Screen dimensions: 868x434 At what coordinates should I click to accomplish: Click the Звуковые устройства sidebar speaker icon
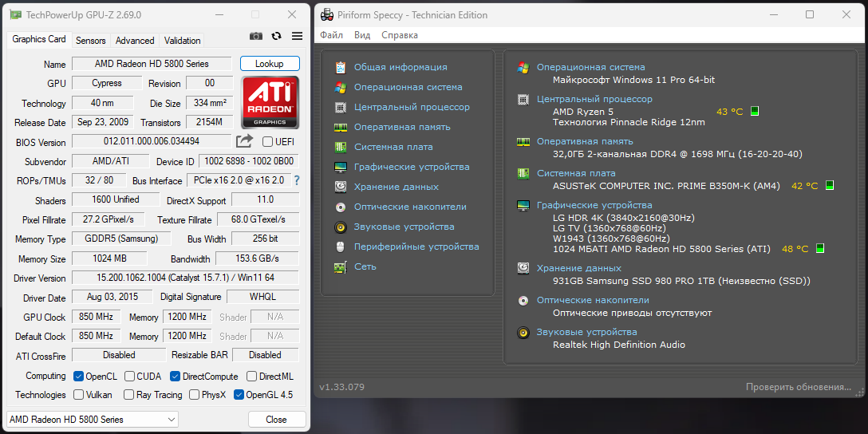341,227
